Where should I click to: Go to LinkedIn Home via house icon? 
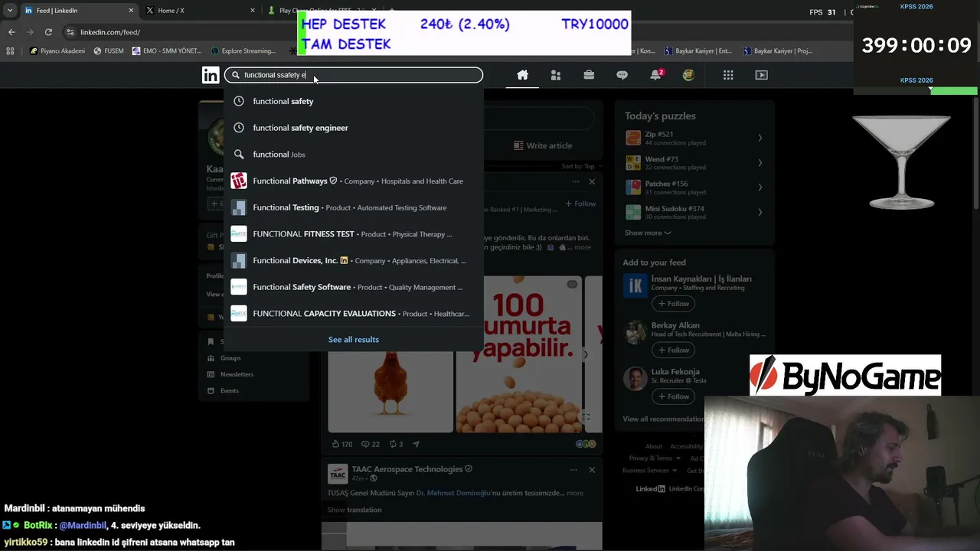pyautogui.click(x=522, y=75)
